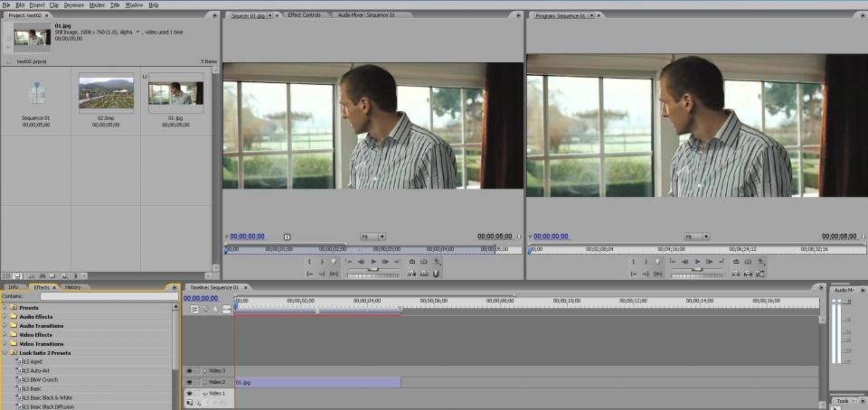Expand the Video Effects folder
This screenshot has width=868, height=410.
(5, 335)
